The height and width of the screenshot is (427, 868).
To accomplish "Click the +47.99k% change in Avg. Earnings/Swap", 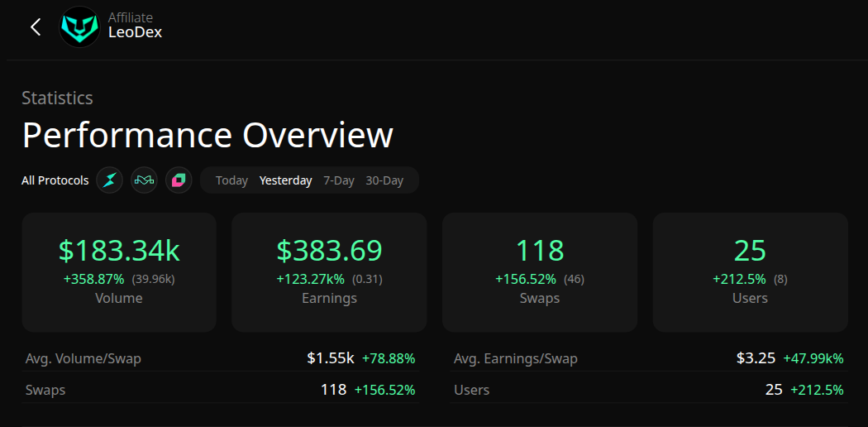I will click(x=813, y=359).
